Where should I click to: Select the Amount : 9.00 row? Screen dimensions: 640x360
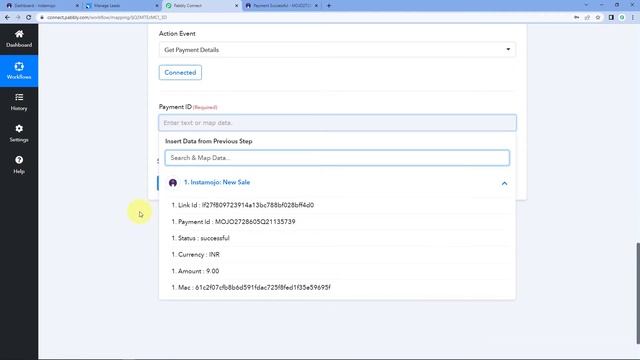[337, 271]
